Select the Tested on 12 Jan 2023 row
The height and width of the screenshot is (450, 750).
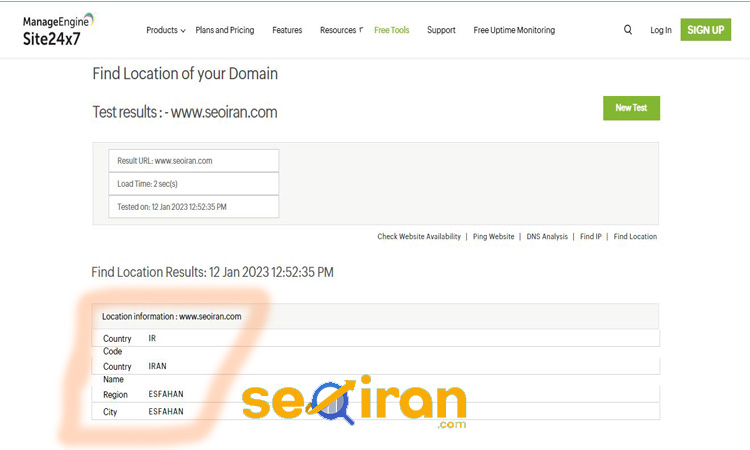point(194,207)
